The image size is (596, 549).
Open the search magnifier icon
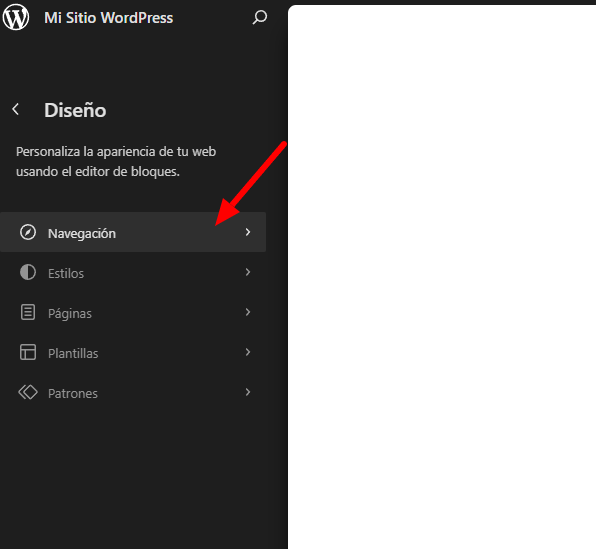[260, 17]
